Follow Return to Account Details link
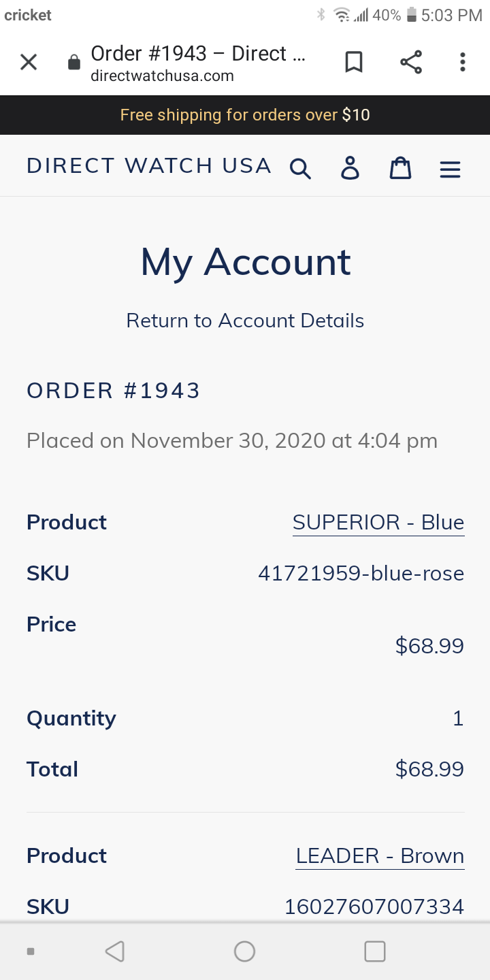This screenshot has width=490, height=980. 245,321
